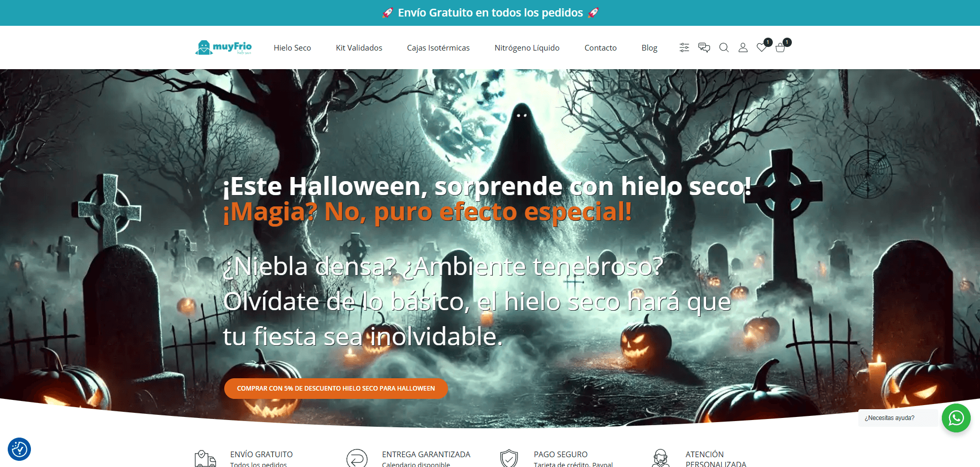This screenshot has height=467, width=980.
Task: Click the free shipping announcement banner
Action: pos(490,13)
